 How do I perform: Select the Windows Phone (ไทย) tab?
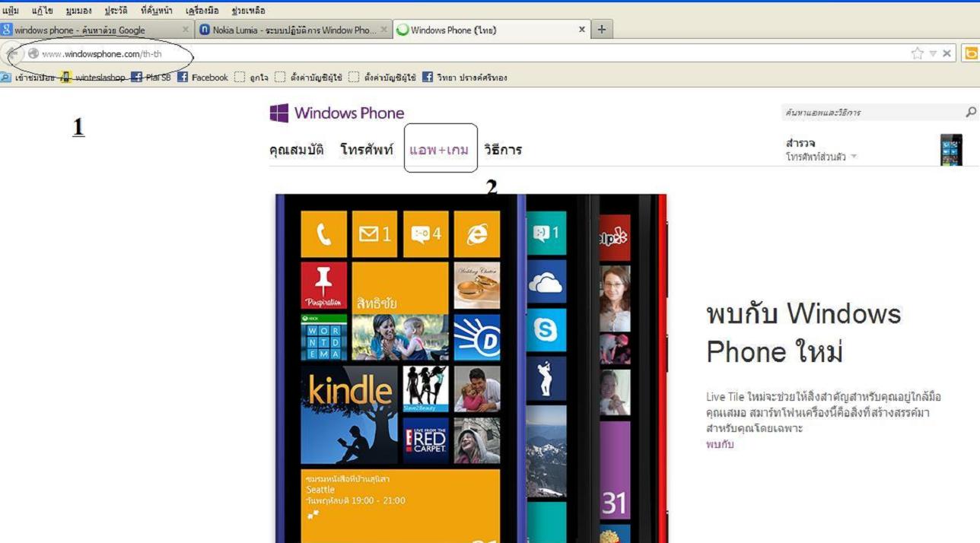click(x=493, y=30)
